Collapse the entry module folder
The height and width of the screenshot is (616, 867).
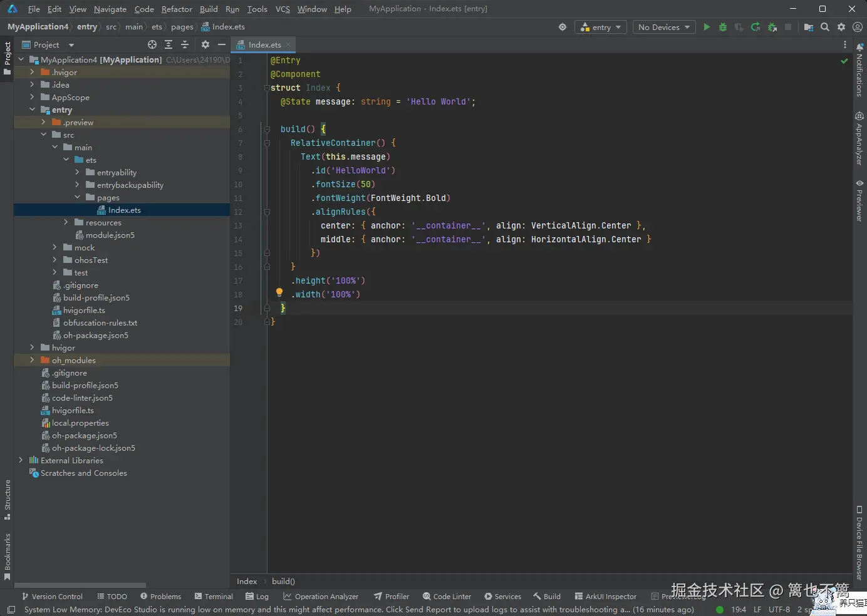coord(32,110)
